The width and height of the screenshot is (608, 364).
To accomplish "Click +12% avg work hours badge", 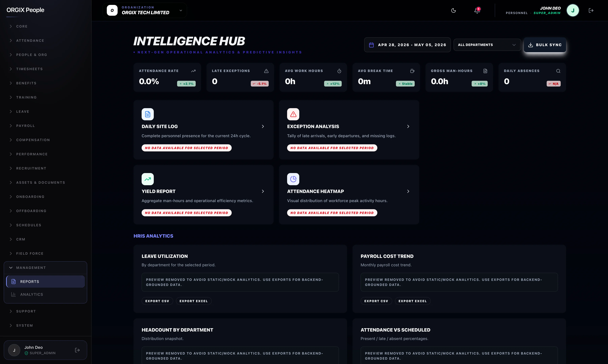I will tap(333, 84).
